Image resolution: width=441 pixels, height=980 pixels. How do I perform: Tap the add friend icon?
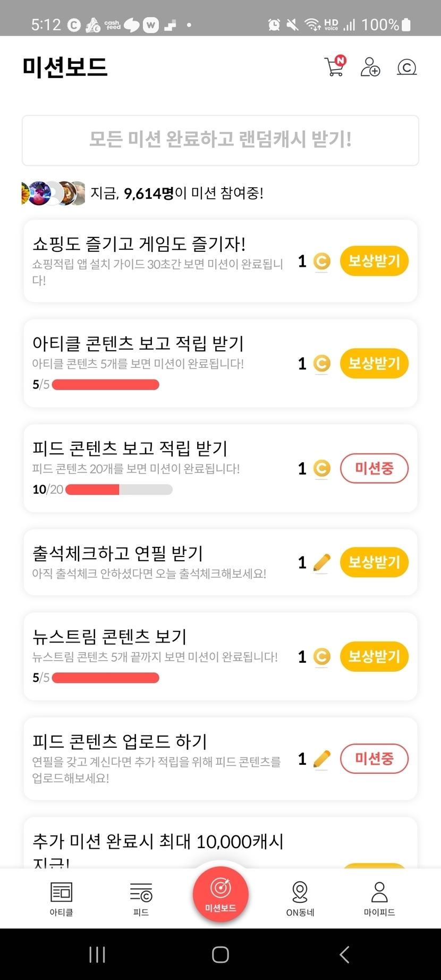(x=370, y=67)
